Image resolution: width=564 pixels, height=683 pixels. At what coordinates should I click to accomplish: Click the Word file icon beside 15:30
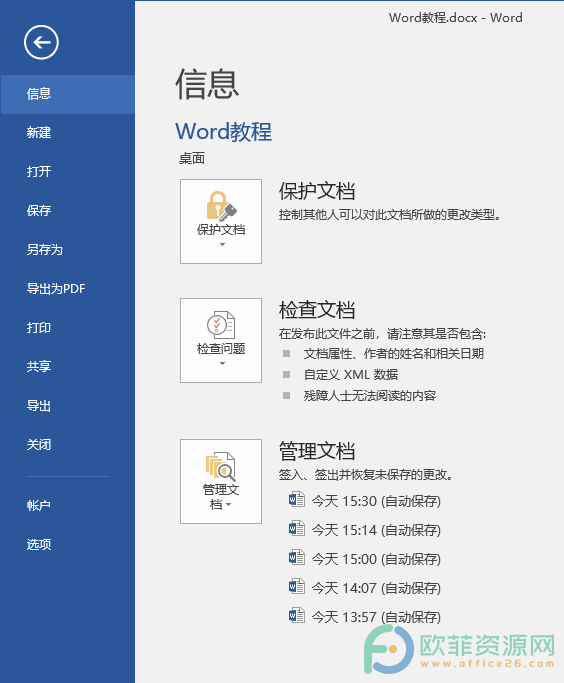[x=297, y=499]
